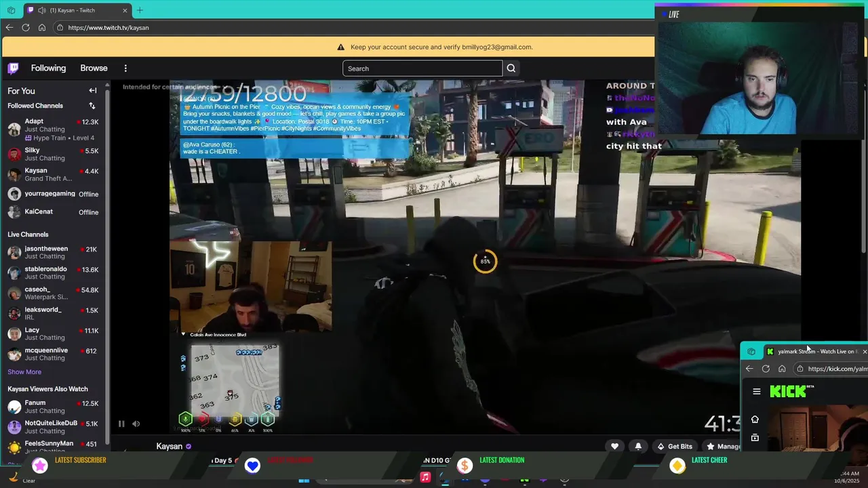This screenshot has width=868, height=488.
Task: Open NotQuiteLikeDuB recommended channel
Action: pos(54,426)
